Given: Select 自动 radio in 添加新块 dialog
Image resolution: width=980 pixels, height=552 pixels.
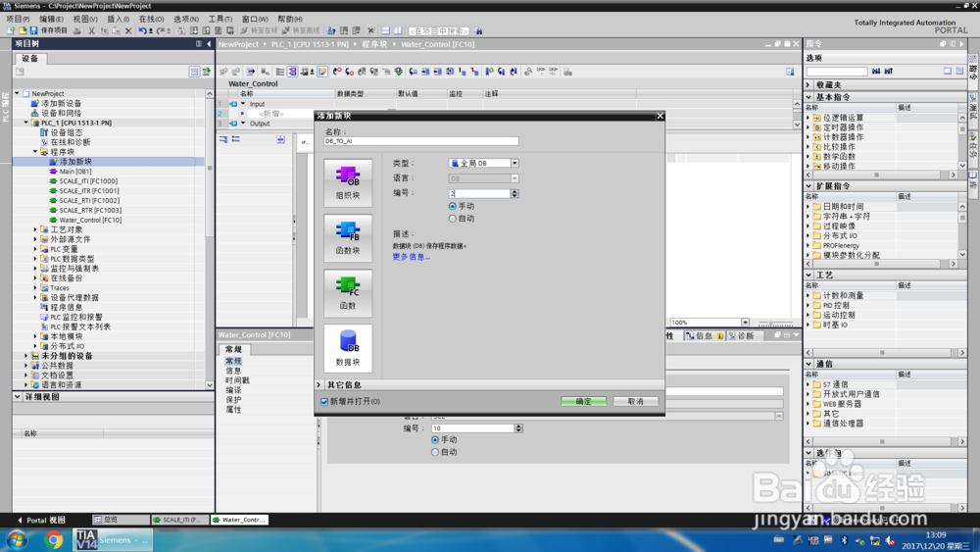Looking at the screenshot, I should tap(453, 219).
